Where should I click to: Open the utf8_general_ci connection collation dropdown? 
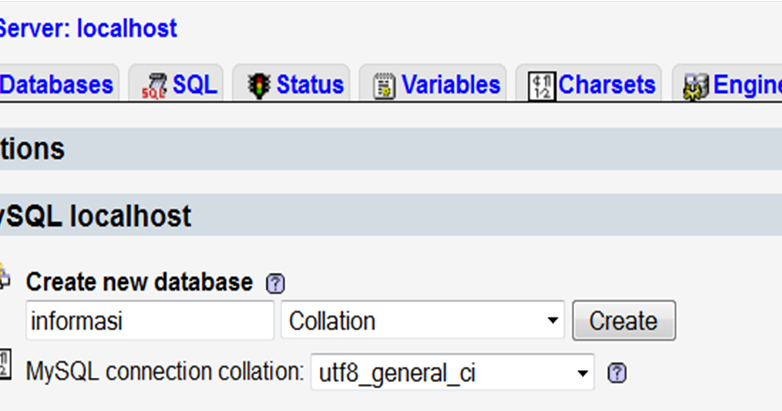pyautogui.click(x=452, y=373)
